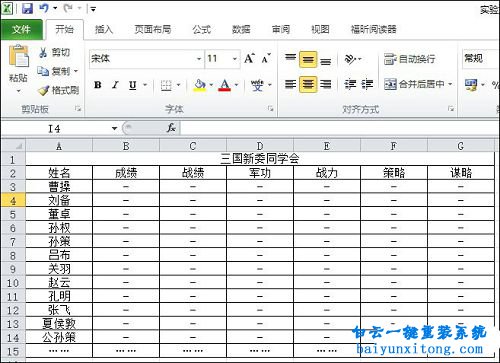Screen dimensions: 500x363
Task: Apply the red font color
Action: [225, 85]
